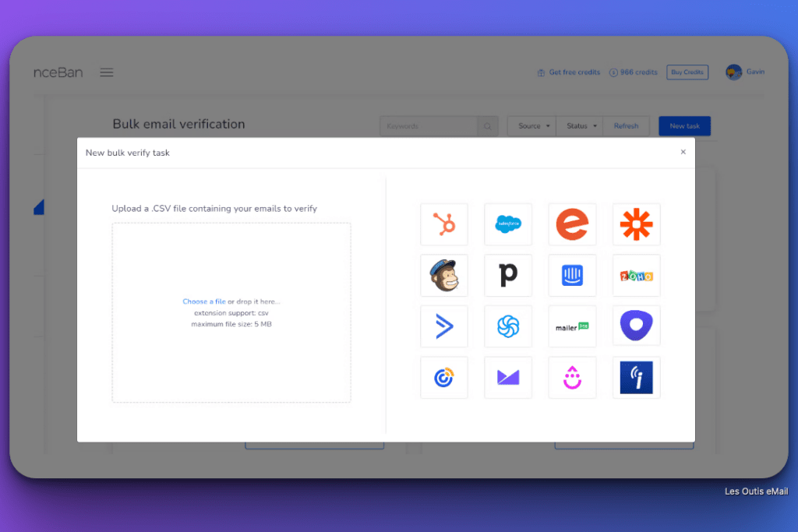Choose the Eventbrite orange e icon
798x532 pixels.
(x=572, y=224)
